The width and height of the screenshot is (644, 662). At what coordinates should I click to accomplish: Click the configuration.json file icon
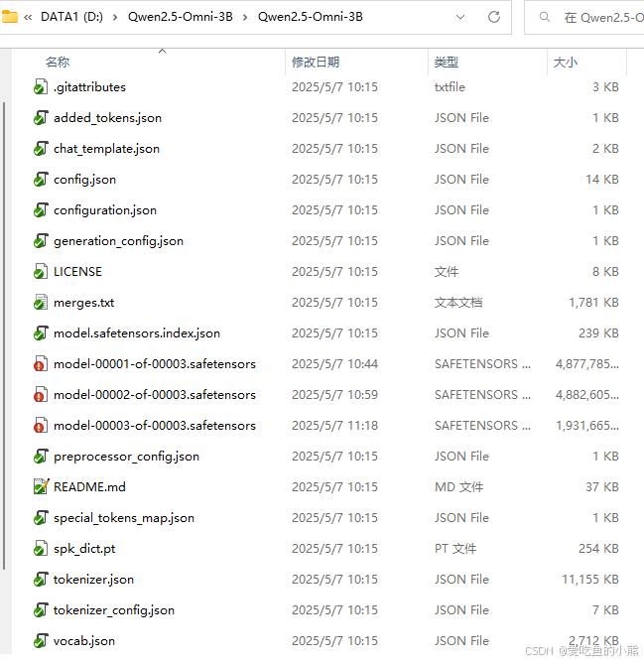(x=41, y=210)
